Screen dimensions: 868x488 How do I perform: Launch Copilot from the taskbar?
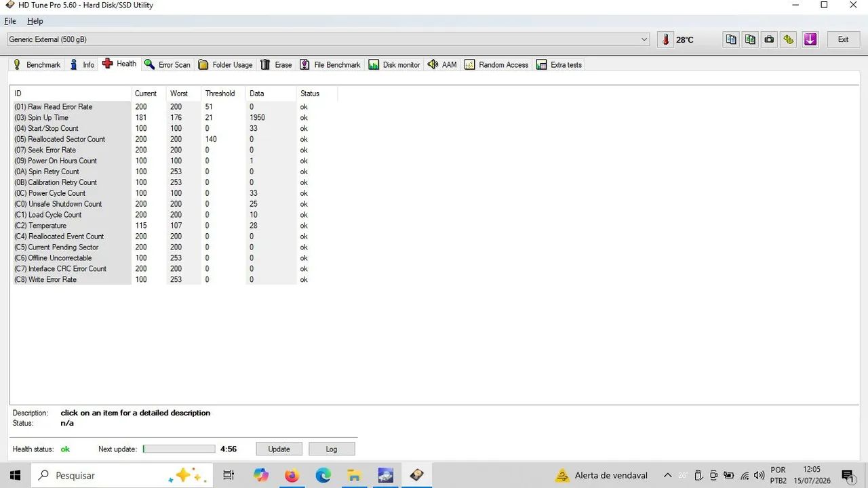(261, 475)
